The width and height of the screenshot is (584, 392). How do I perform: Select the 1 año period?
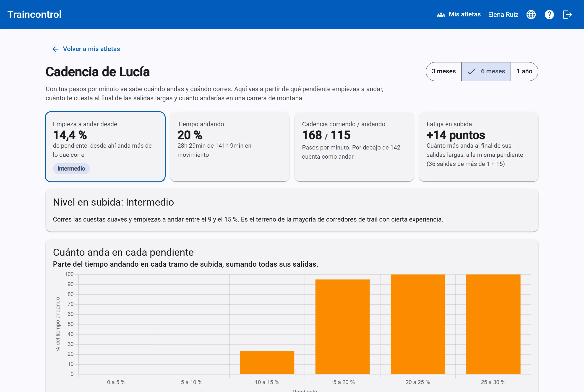coord(524,71)
